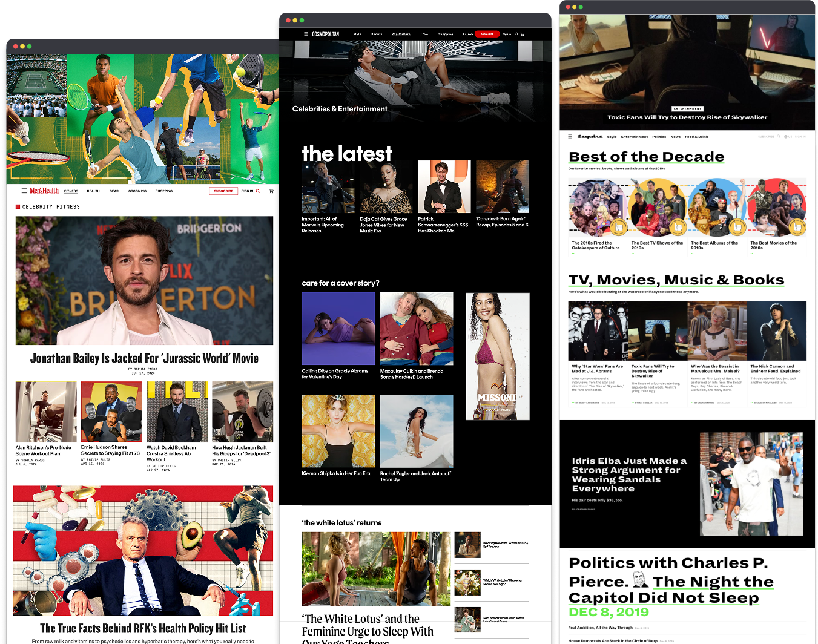
Task: Open the Fitness tab on Men's Health
Action: tap(71, 191)
